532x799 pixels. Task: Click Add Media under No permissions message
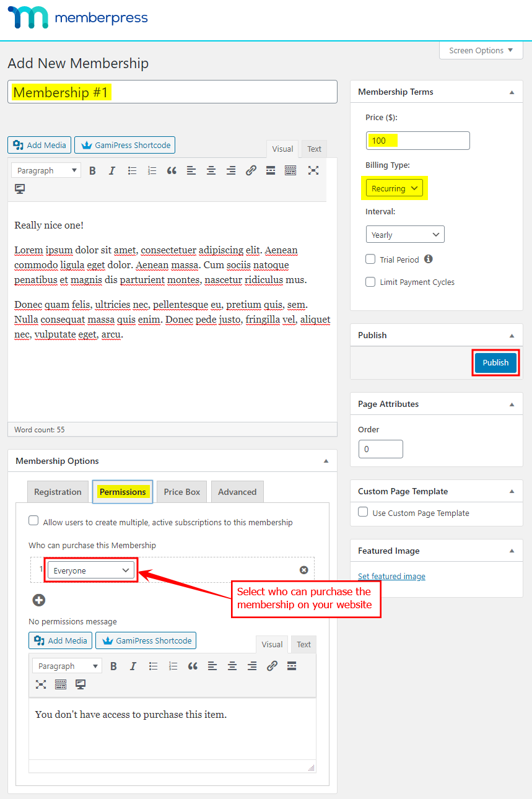[61, 640]
